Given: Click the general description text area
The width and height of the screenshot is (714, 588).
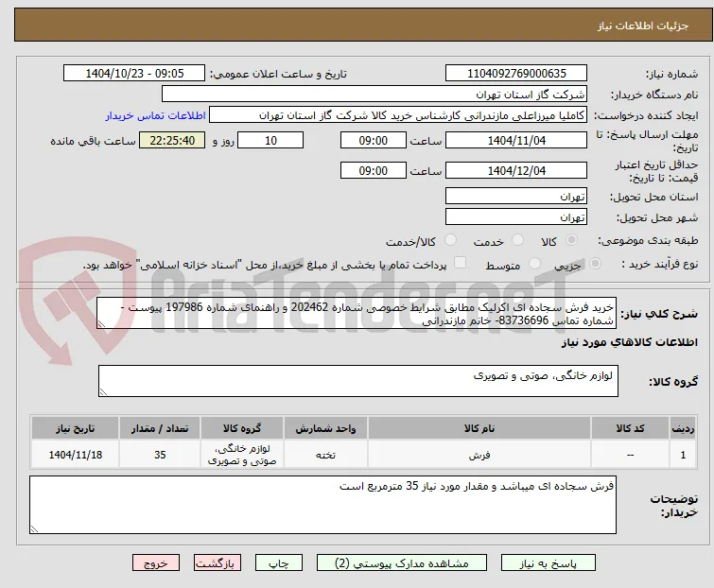Looking at the screenshot, I should pos(357,313).
